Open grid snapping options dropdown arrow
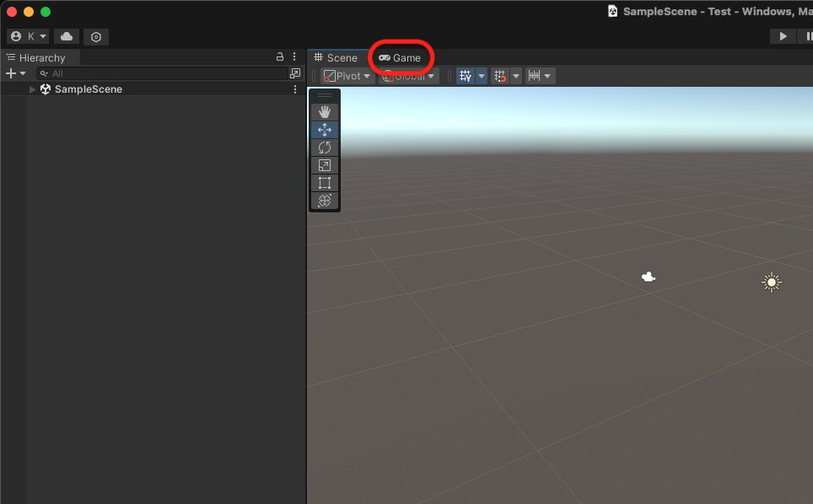Image resolution: width=813 pixels, height=504 pixels. coord(516,76)
